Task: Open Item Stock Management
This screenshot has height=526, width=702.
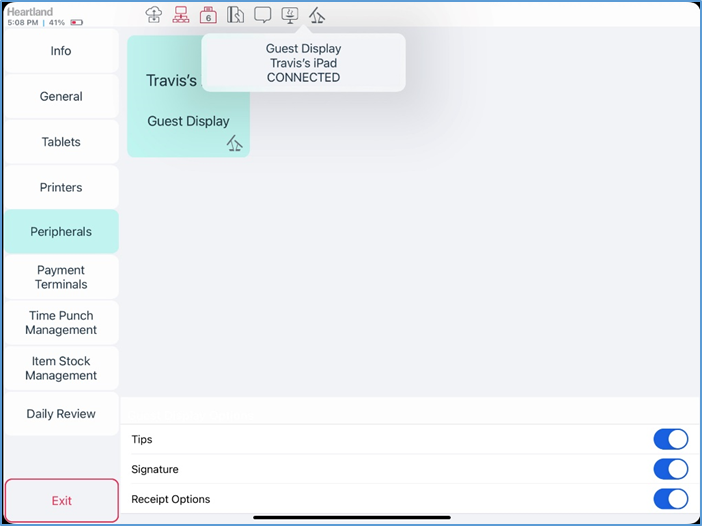Action: point(61,368)
